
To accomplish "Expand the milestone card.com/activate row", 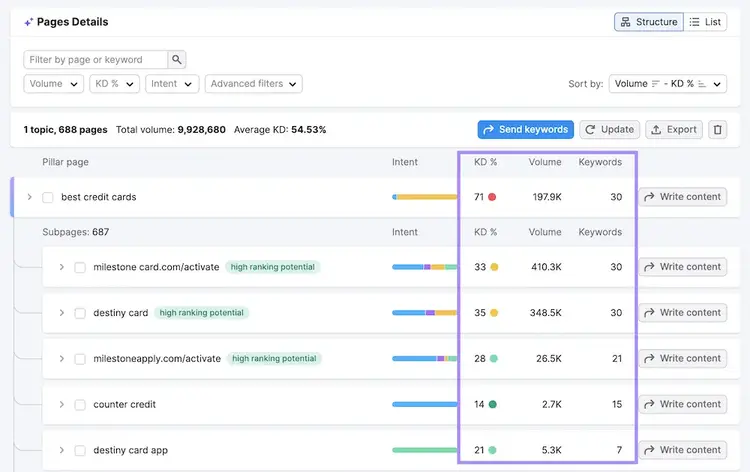I will click(x=62, y=267).
